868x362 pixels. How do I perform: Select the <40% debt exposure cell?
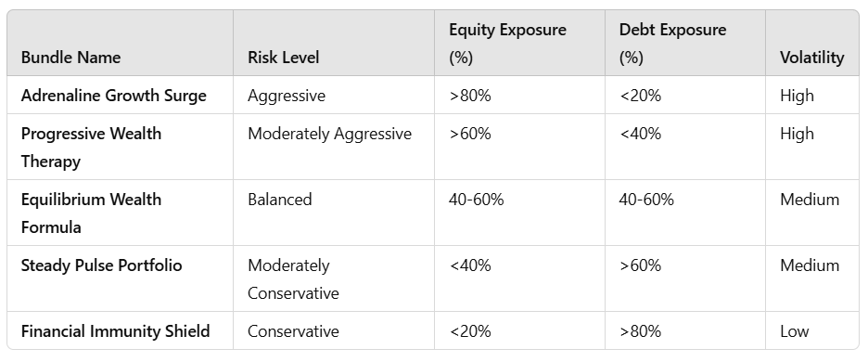coord(640,134)
